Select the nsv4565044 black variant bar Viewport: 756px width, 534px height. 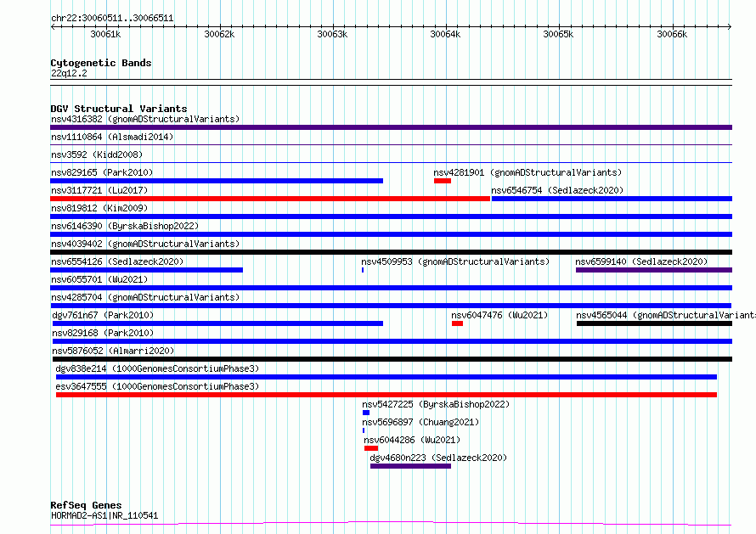654,323
